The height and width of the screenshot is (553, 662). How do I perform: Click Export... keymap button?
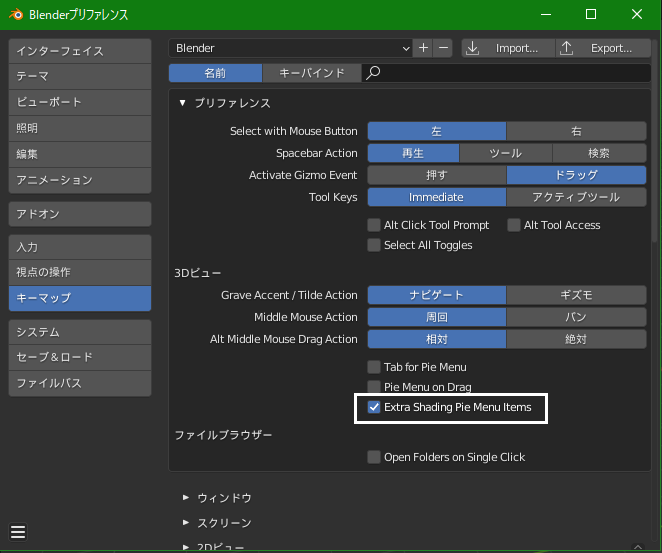pyautogui.click(x=603, y=48)
